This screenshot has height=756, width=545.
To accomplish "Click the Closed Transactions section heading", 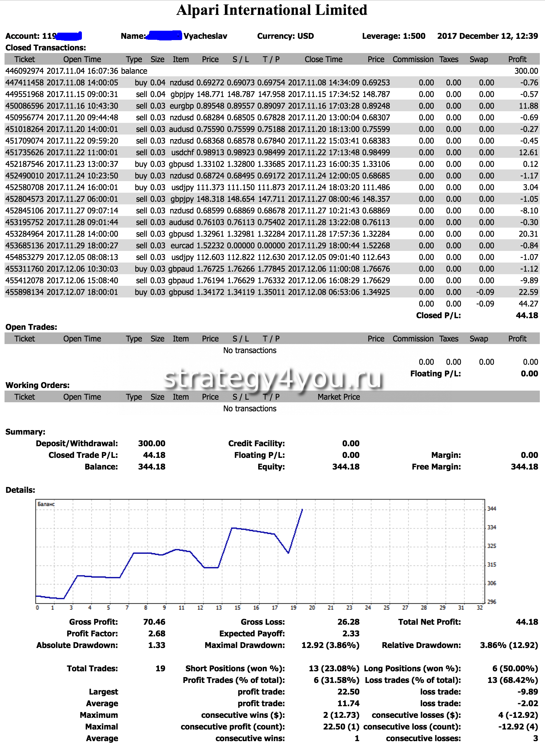I will click(46, 48).
